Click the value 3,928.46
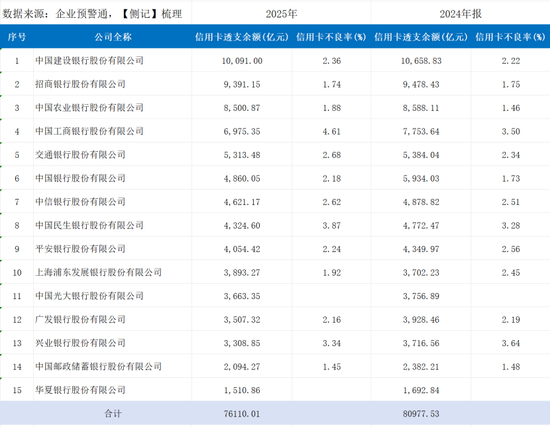The height and width of the screenshot is (427, 550). pos(421,320)
